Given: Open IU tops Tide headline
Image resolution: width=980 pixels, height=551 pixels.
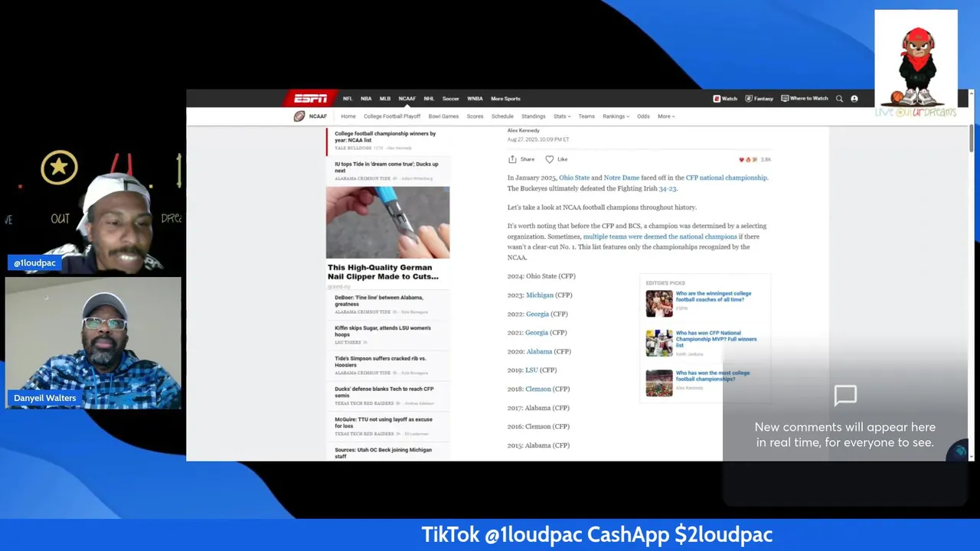Looking at the screenshot, I should coord(387,167).
